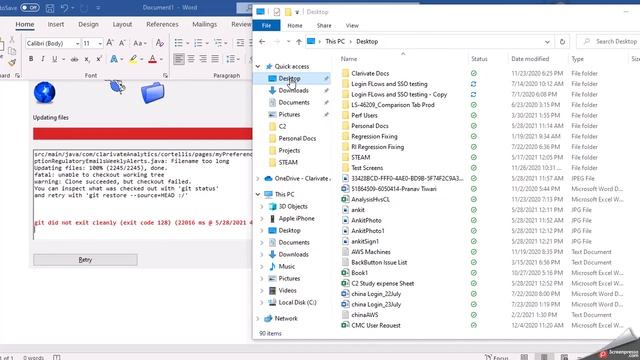Center text in Word
Image resolution: width=640 pixels, height=360 pixels.
point(191,59)
